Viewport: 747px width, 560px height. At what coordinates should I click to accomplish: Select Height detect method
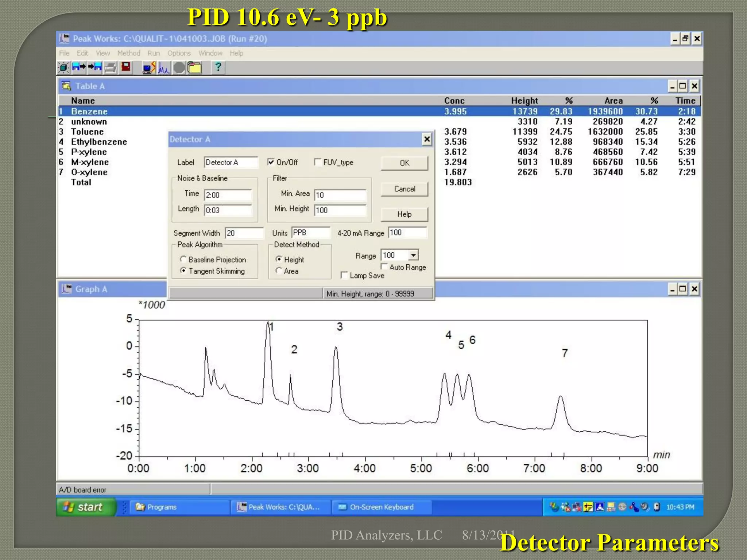point(279,259)
